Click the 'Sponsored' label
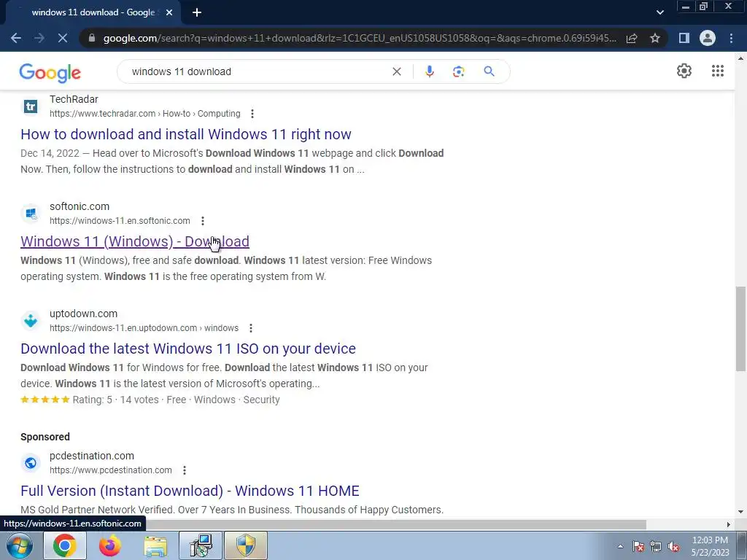Screen dimensions: 747x560 coord(45,437)
